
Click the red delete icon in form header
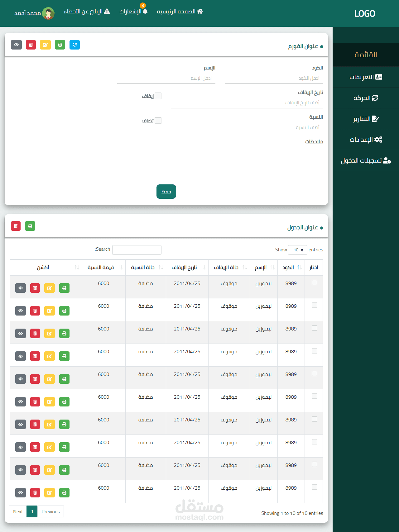coord(31,45)
